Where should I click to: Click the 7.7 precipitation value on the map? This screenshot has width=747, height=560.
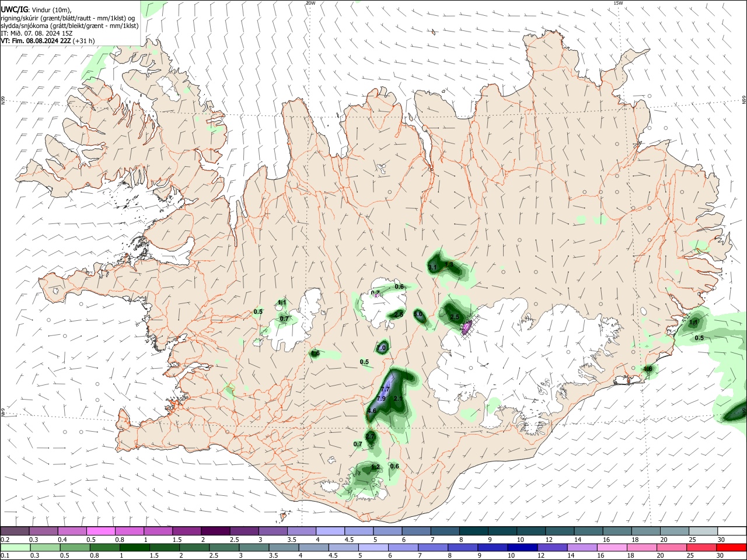point(385,389)
